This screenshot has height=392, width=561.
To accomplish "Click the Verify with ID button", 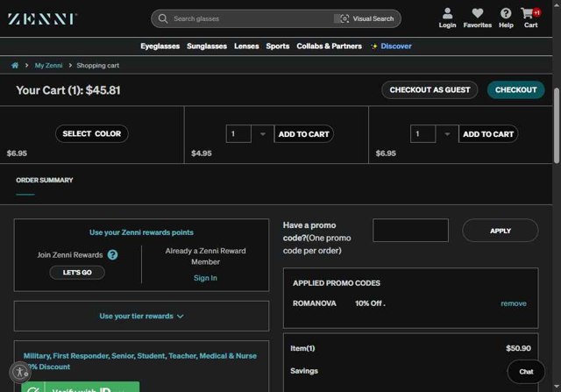I will [80, 387].
